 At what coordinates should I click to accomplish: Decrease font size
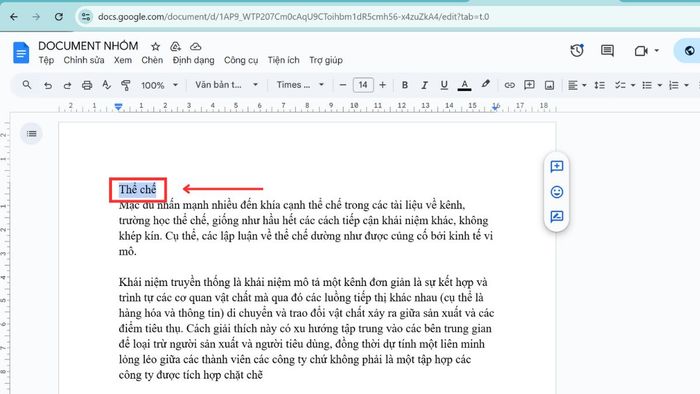[x=342, y=85]
